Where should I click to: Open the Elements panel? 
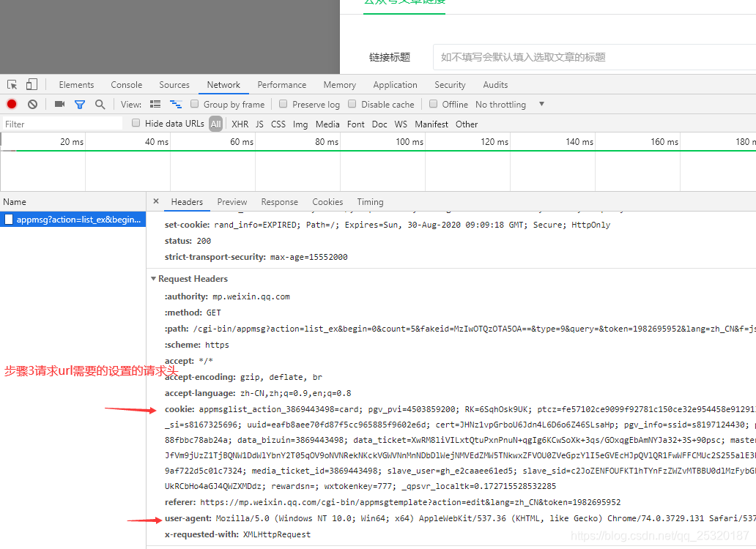pyautogui.click(x=76, y=85)
